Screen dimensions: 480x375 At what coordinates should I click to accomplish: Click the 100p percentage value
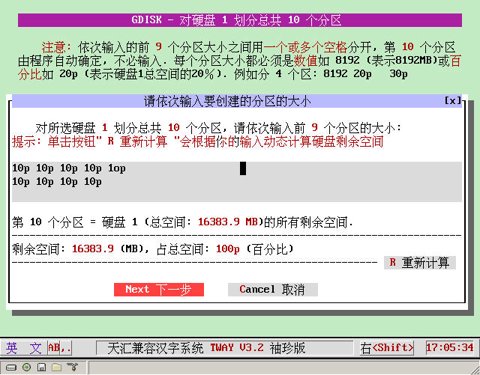point(228,249)
